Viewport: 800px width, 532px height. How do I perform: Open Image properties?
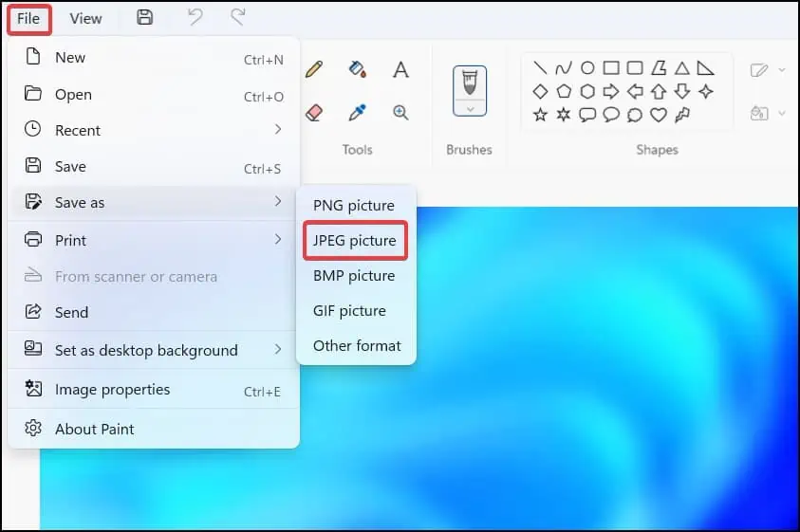point(112,390)
